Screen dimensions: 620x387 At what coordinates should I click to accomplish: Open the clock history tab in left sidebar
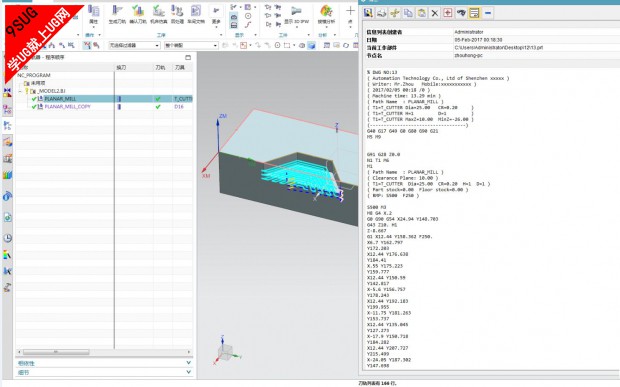coord(8,238)
